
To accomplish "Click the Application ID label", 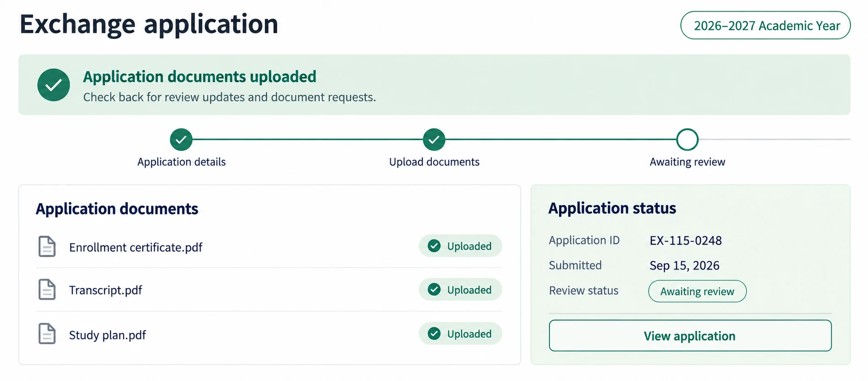I will pos(584,240).
